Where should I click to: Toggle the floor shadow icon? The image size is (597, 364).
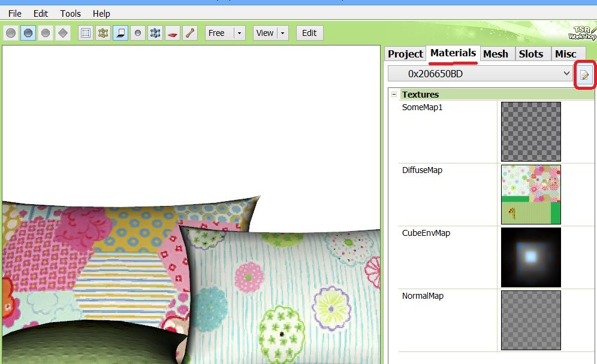click(120, 33)
